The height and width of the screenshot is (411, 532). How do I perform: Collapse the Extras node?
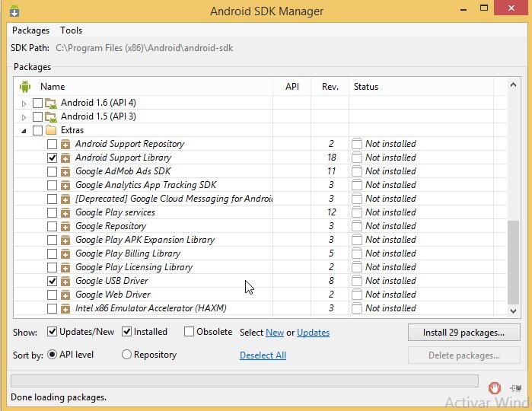click(24, 131)
